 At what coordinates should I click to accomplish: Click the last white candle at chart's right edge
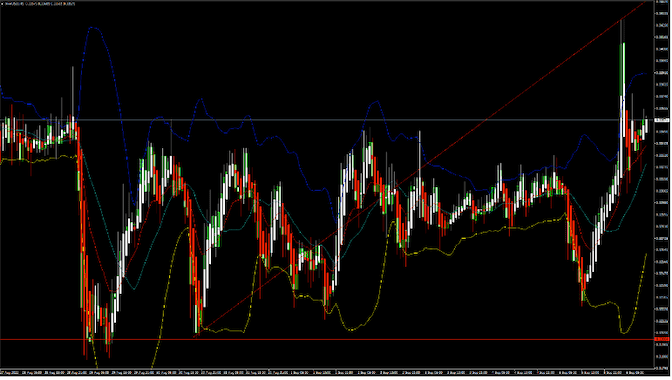click(x=647, y=125)
